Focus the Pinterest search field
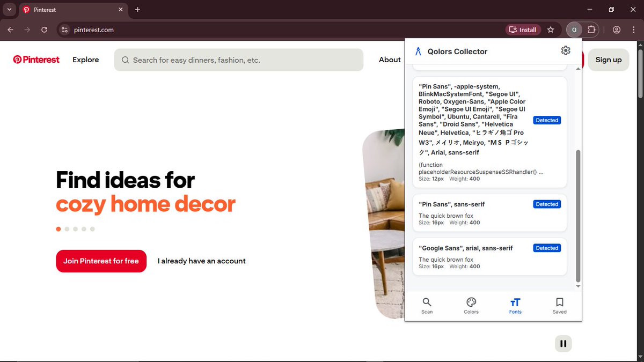Viewport: 644px width, 362px height. pos(239,60)
